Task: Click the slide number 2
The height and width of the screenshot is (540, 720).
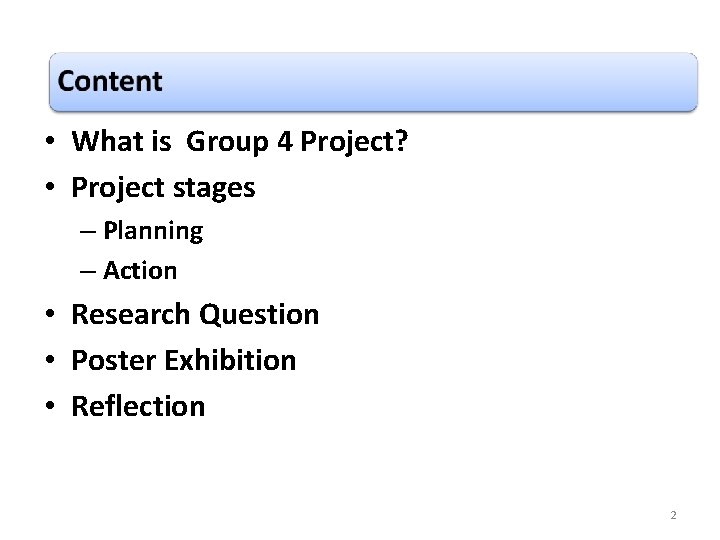Action: point(673,515)
